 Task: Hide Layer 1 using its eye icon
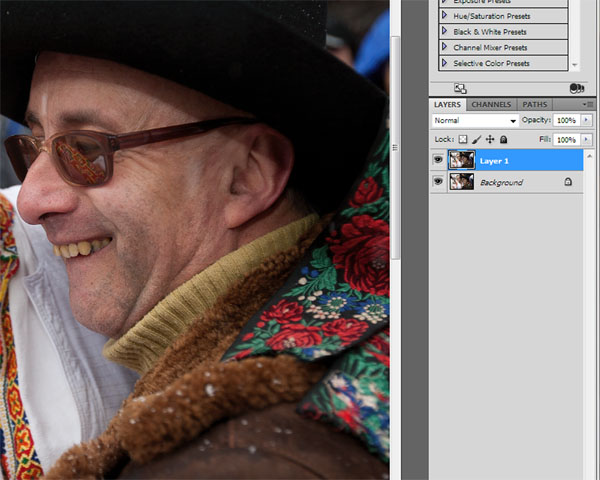click(438, 160)
